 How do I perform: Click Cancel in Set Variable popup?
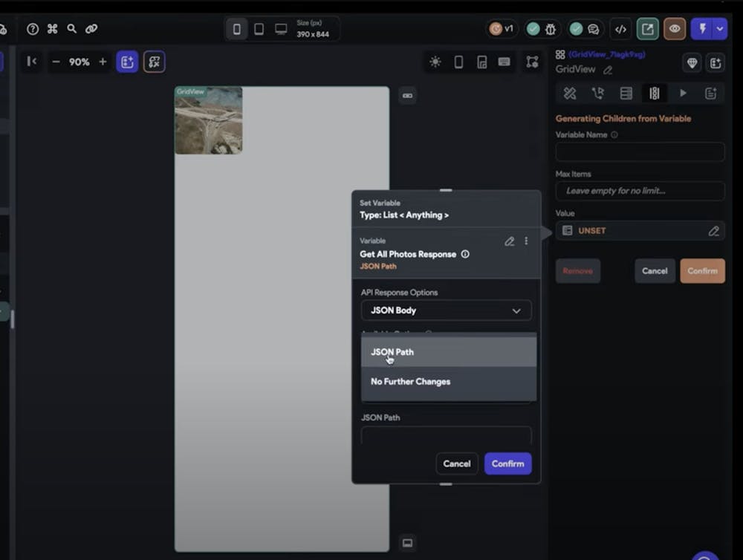coord(457,464)
